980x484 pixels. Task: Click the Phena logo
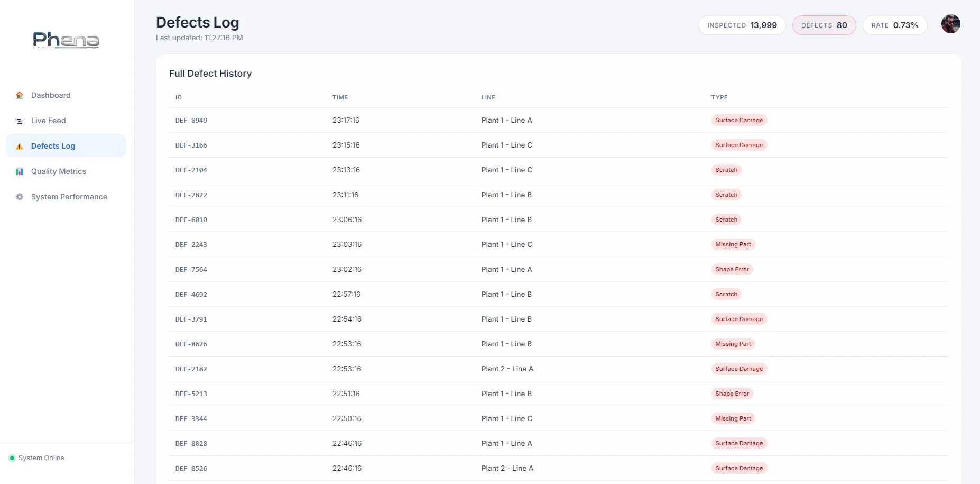pyautogui.click(x=65, y=40)
